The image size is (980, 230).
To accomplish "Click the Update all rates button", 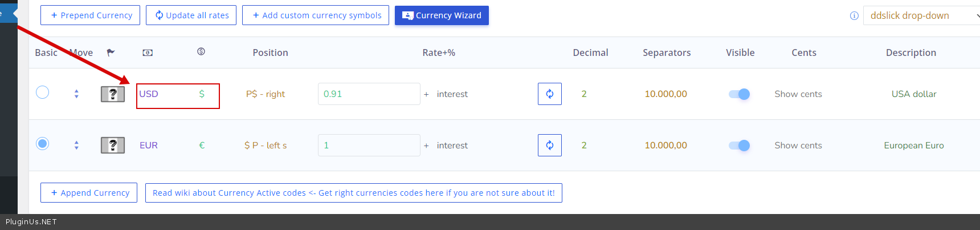I will tap(191, 15).
